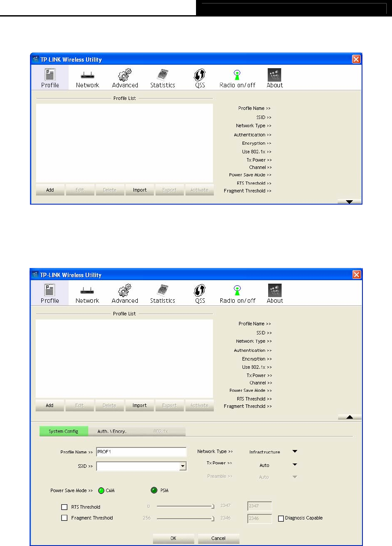This screenshot has width=392, height=546.
Task: Enable Fragment Threshold checkbox
Action: (64, 518)
